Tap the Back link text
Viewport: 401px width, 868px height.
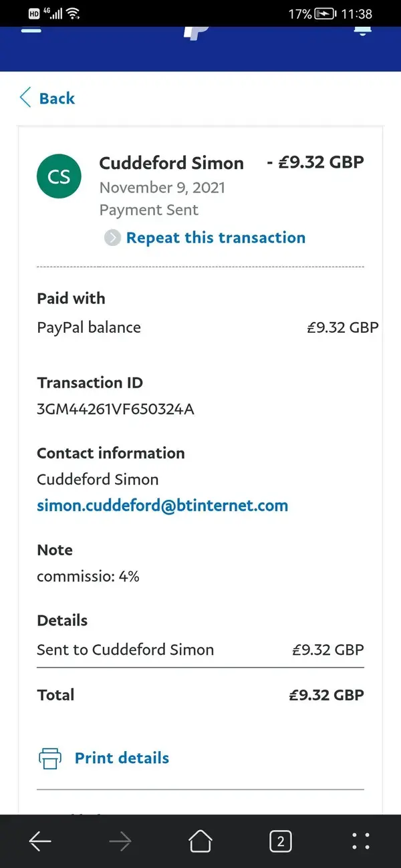[57, 98]
